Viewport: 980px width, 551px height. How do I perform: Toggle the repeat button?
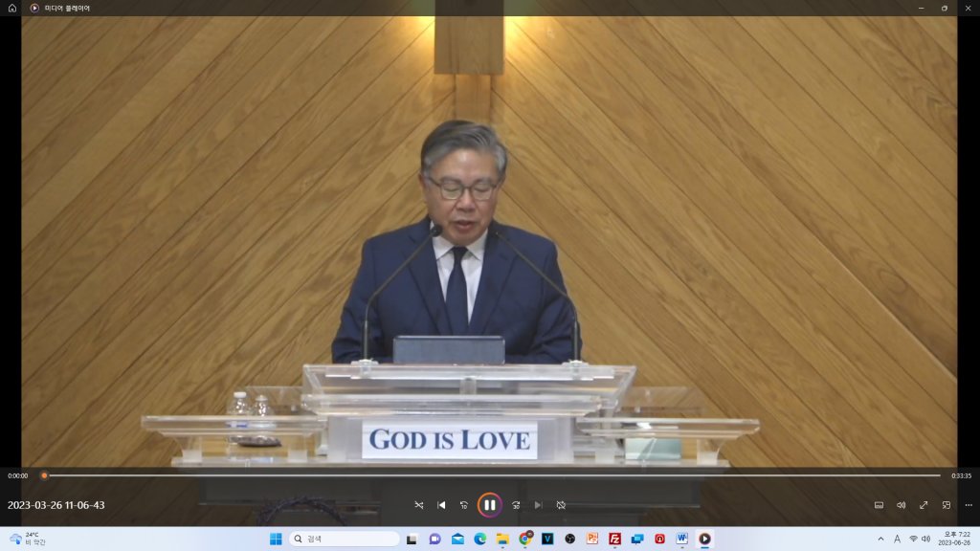pos(561,505)
